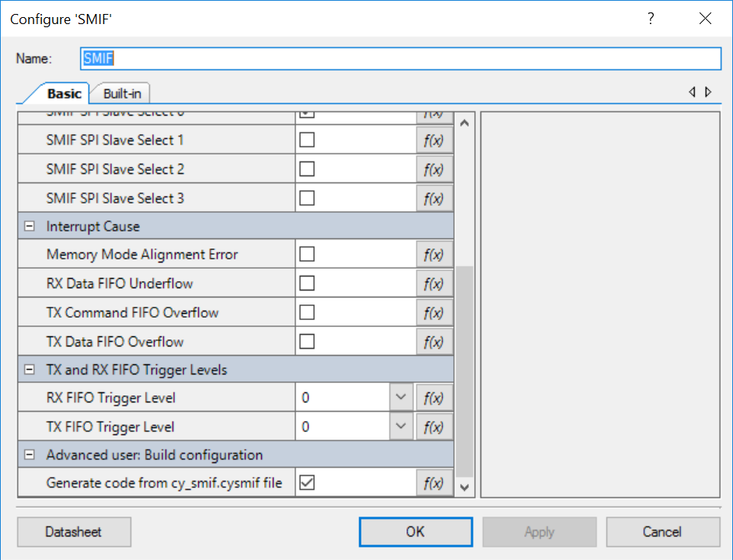
Task: Click f(x) beside RX FIFO Trigger Level
Action: click(435, 397)
